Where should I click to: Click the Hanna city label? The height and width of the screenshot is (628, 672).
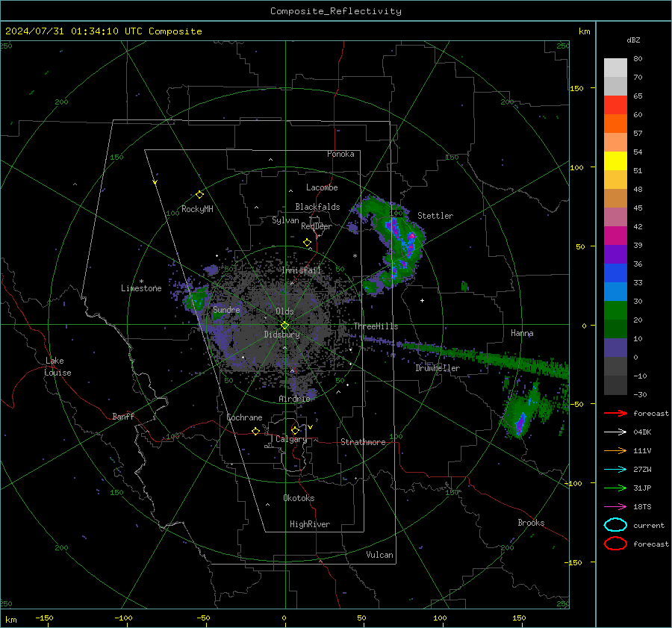[522, 333]
